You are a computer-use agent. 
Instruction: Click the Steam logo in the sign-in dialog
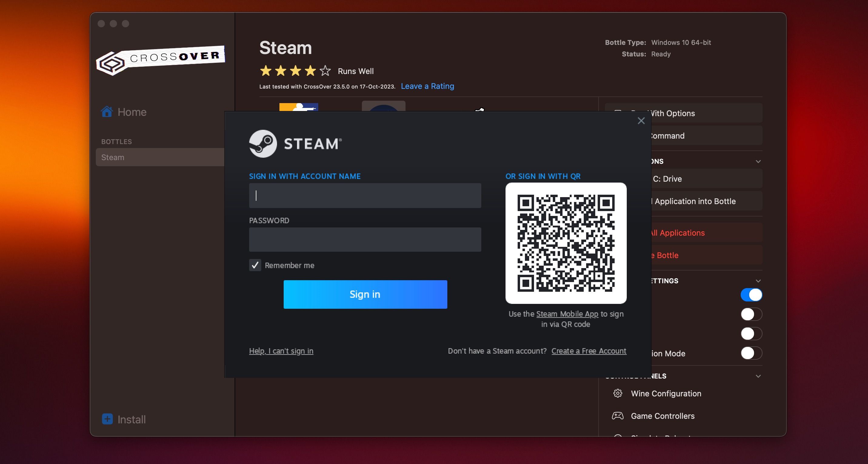click(x=295, y=143)
